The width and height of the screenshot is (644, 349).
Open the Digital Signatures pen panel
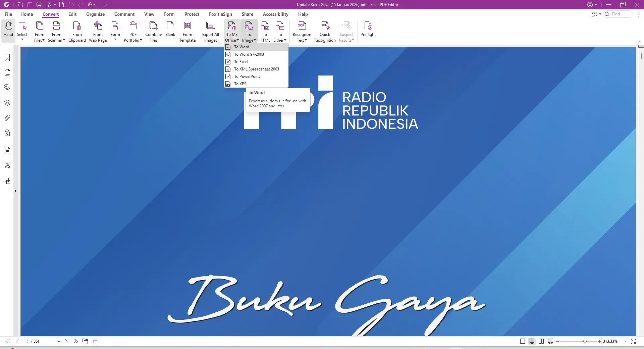[7, 165]
